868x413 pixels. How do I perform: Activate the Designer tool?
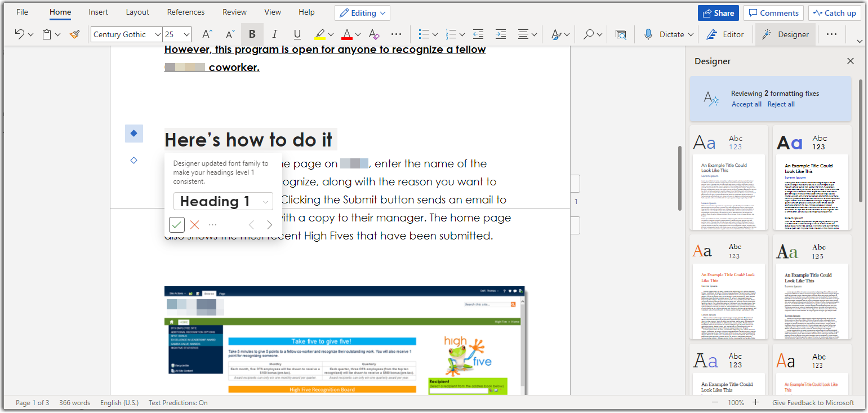click(785, 34)
